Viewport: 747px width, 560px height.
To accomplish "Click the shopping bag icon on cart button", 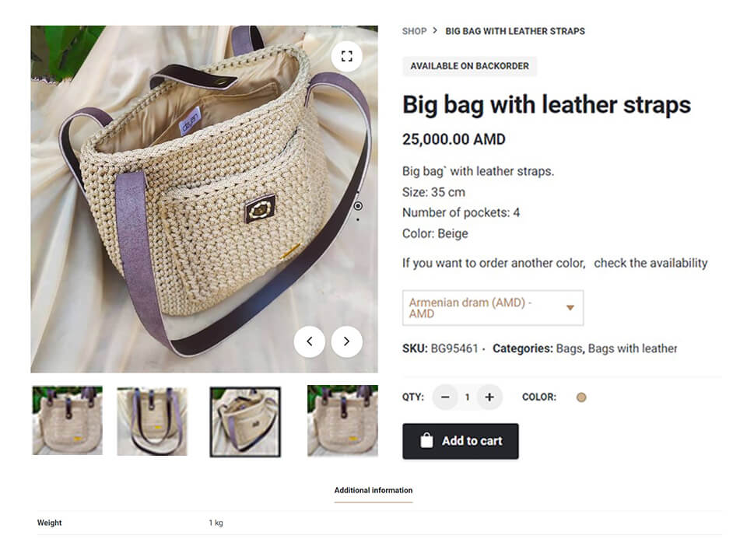I will (x=427, y=440).
